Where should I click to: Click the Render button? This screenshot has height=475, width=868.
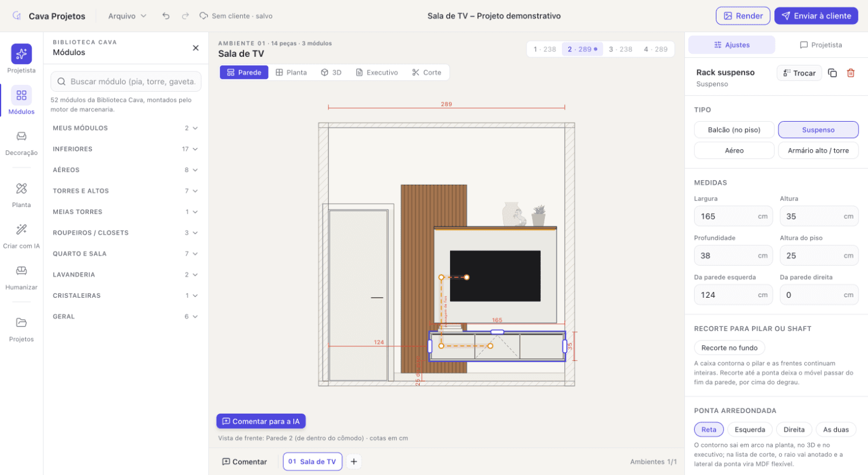[743, 16]
